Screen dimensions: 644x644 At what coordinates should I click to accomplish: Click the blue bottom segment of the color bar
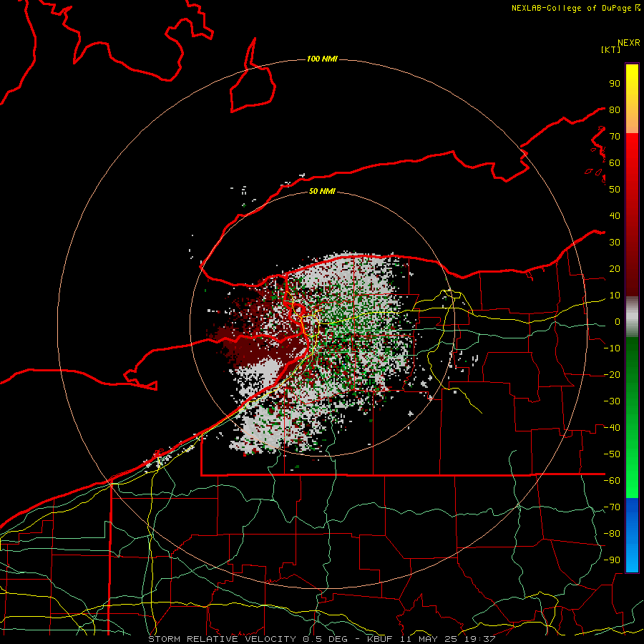point(632,535)
